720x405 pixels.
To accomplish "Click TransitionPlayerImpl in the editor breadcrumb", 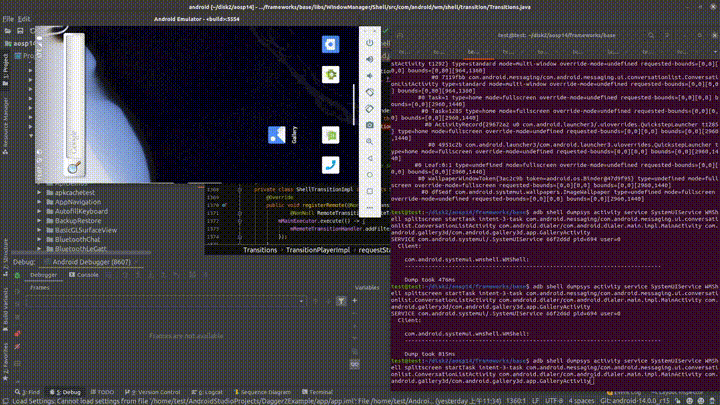I will tap(318, 250).
